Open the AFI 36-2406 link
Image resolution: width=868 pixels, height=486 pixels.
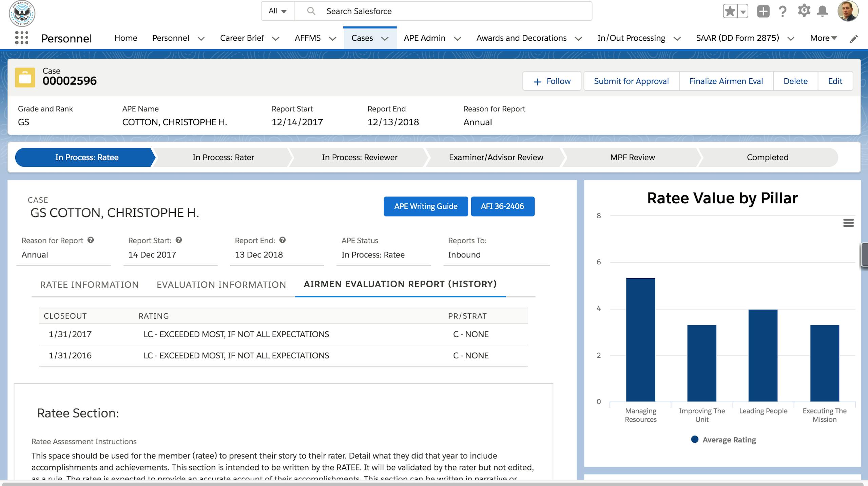pyautogui.click(x=502, y=206)
